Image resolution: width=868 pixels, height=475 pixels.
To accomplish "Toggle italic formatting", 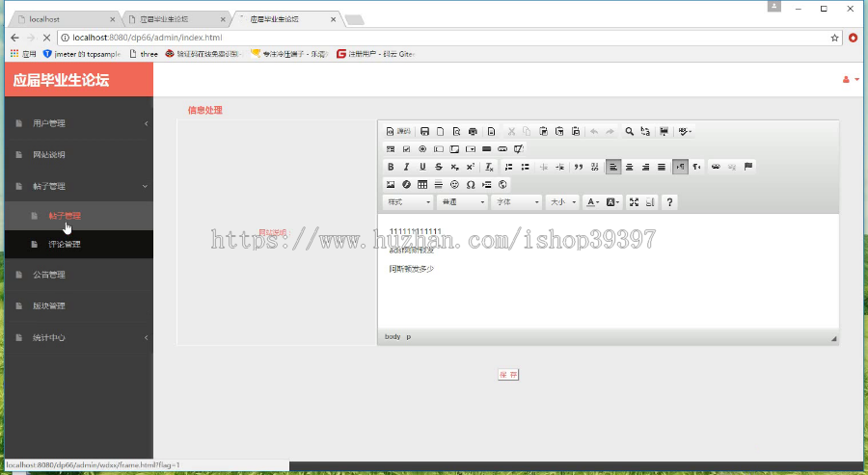I will click(406, 167).
